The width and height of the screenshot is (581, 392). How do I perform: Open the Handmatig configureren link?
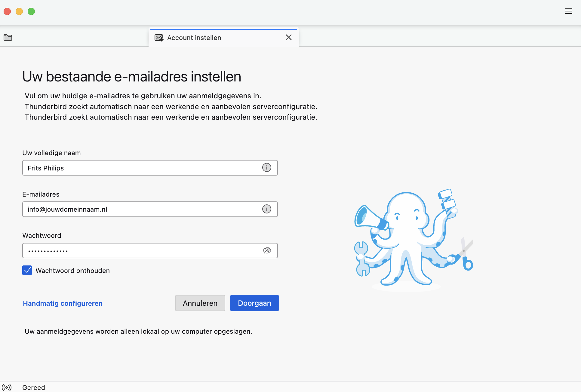click(x=63, y=303)
